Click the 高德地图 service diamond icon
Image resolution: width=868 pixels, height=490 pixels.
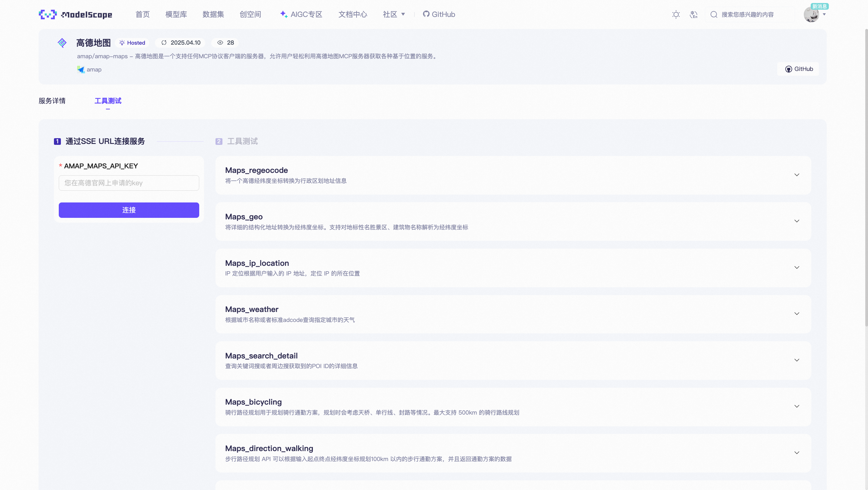tap(62, 43)
